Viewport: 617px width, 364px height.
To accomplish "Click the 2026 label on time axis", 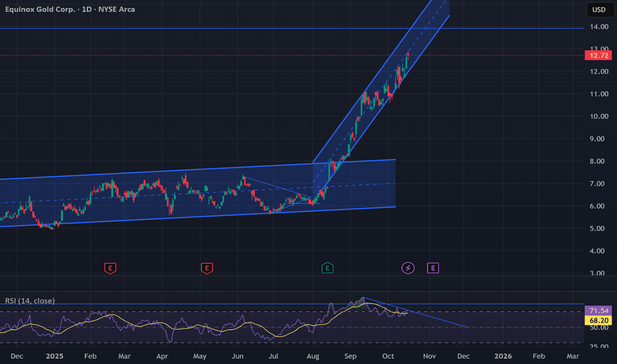I will [503, 356].
